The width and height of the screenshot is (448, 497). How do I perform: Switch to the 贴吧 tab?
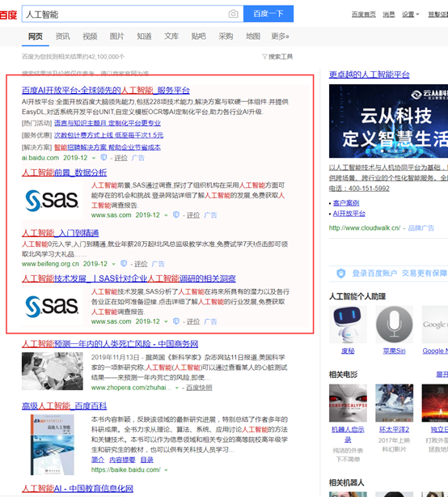tap(198, 36)
